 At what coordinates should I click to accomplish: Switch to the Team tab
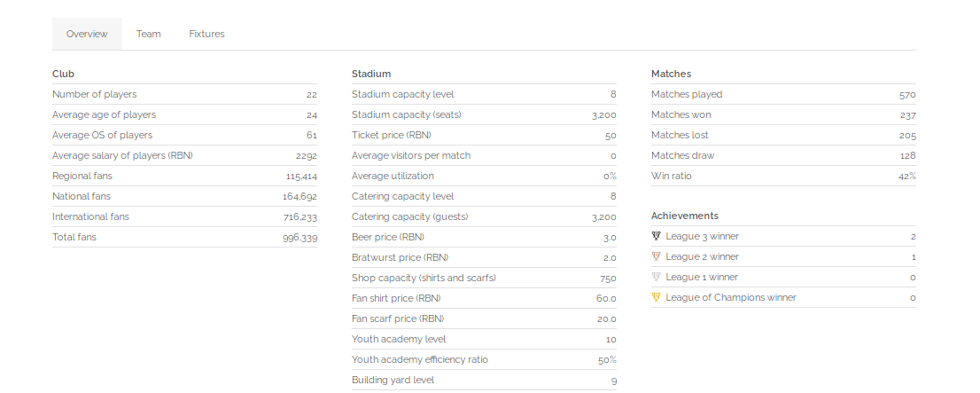149,34
